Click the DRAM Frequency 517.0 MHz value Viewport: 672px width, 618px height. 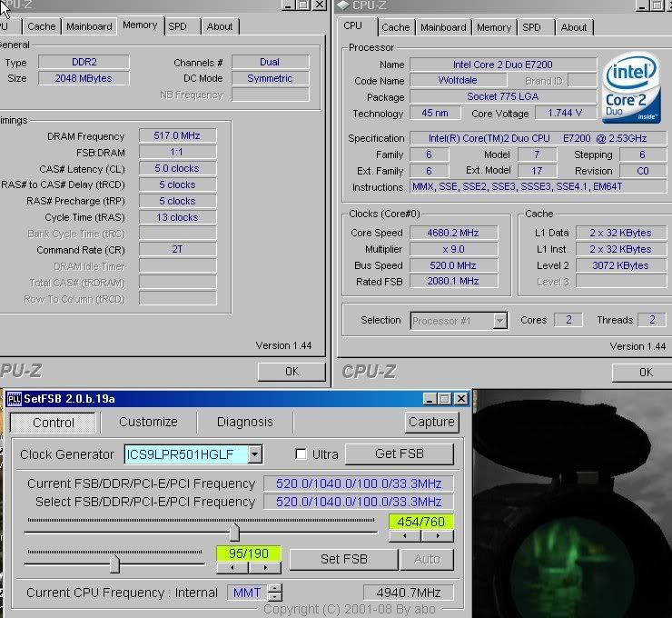[x=177, y=135]
